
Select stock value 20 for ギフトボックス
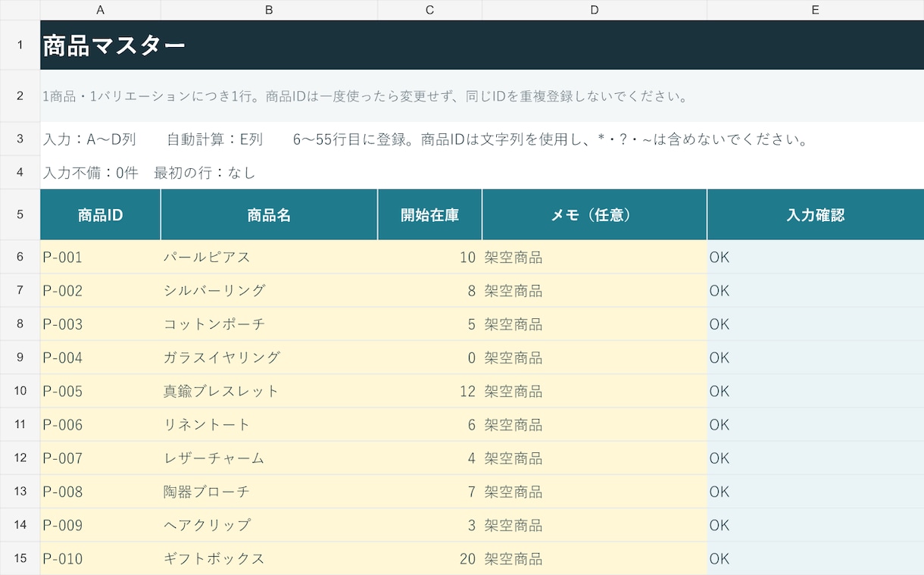429,558
